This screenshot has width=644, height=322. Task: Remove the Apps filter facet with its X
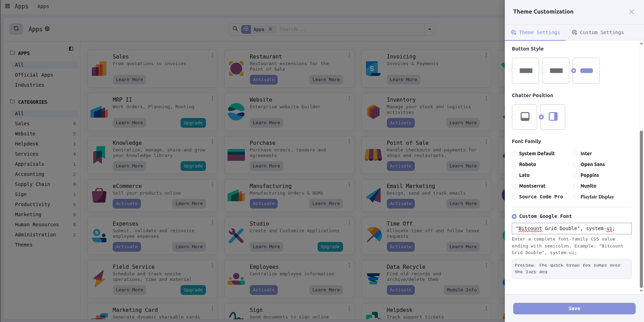270,29
